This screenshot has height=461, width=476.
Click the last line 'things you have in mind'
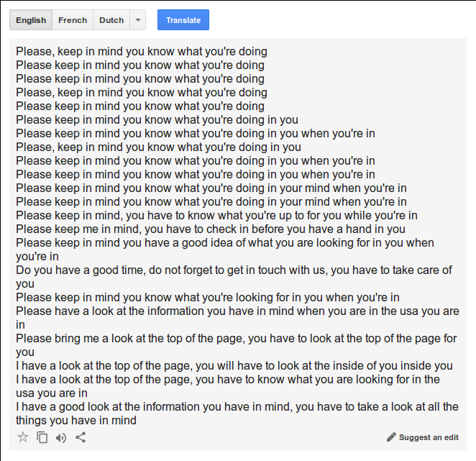pos(76,420)
